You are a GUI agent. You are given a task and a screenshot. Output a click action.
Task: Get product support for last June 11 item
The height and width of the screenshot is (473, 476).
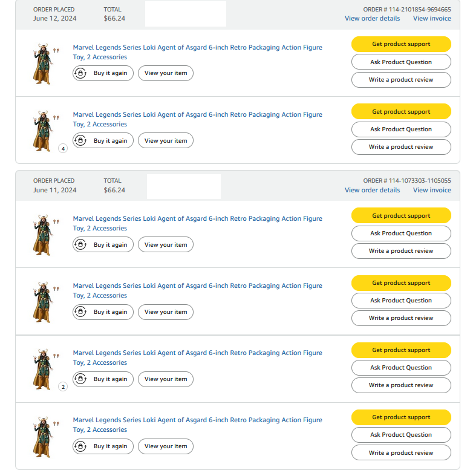click(x=401, y=417)
